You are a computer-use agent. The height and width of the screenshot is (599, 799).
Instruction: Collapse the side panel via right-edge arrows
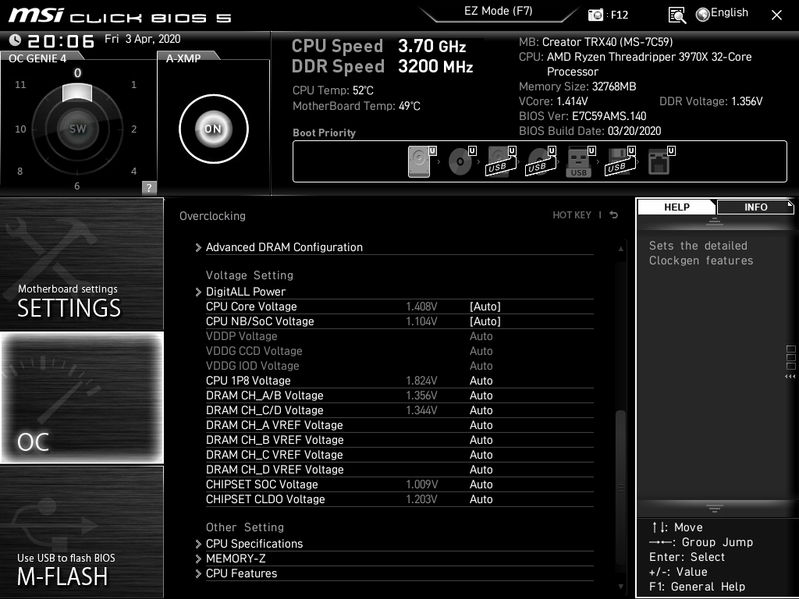pos(790,376)
